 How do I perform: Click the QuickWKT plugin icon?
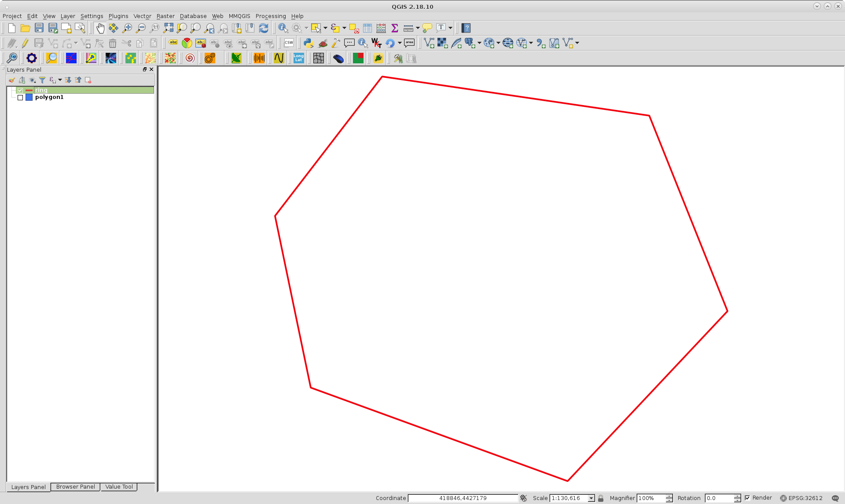click(x=376, y=43)
